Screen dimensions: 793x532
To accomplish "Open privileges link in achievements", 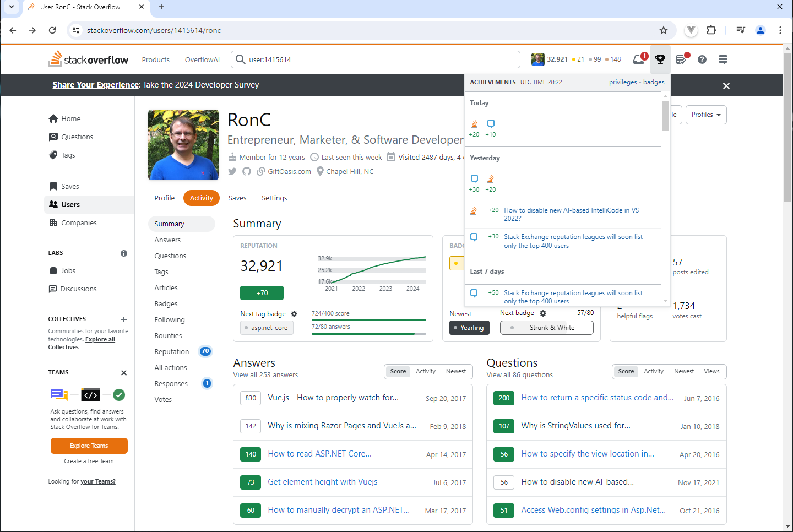I will pos(623,82).
